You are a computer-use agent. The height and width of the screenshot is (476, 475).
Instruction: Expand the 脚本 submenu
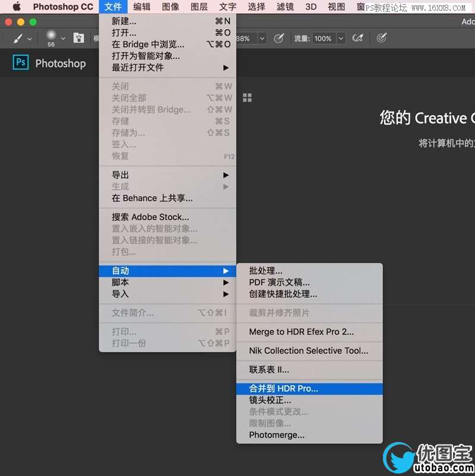coord(167,283)
